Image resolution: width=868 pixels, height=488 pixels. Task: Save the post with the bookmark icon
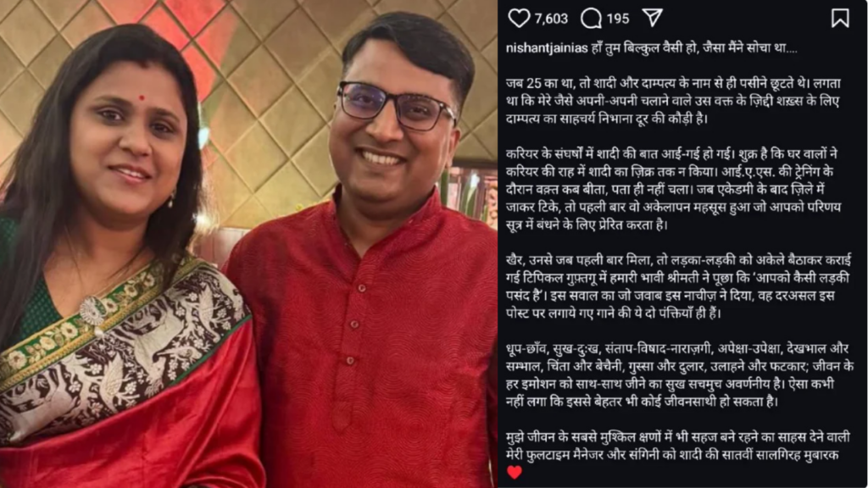(x=840, y=18)
